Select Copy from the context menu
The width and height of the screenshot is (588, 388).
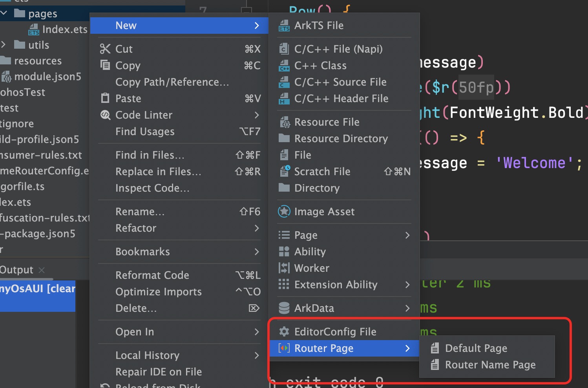(179, 66)
